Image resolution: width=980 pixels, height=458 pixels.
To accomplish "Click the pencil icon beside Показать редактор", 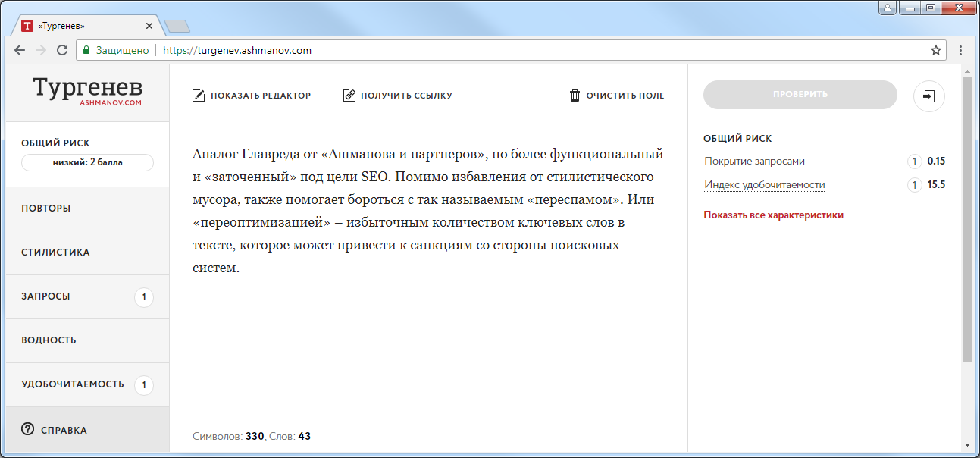I will [199, 96].
